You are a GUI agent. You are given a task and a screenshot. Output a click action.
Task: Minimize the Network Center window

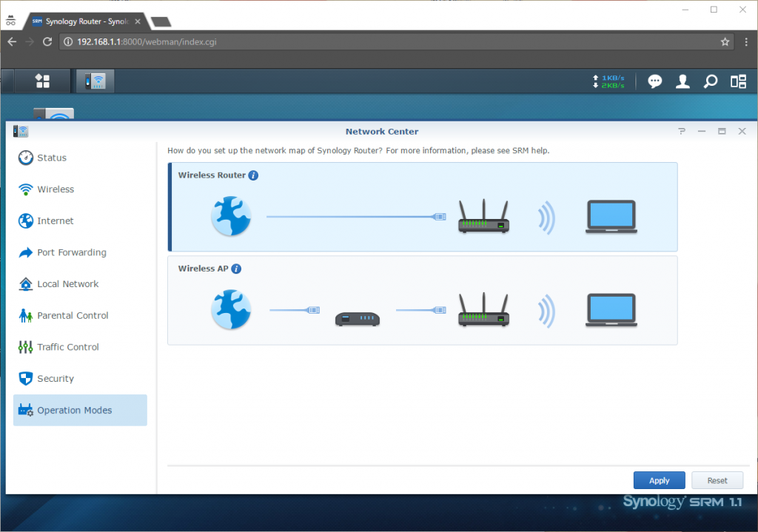702,132
